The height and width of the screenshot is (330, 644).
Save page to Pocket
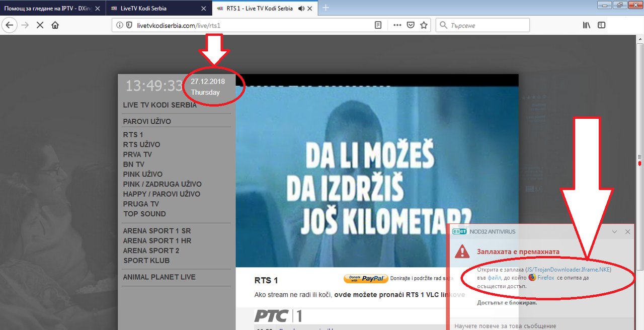(x=411, y=25)
